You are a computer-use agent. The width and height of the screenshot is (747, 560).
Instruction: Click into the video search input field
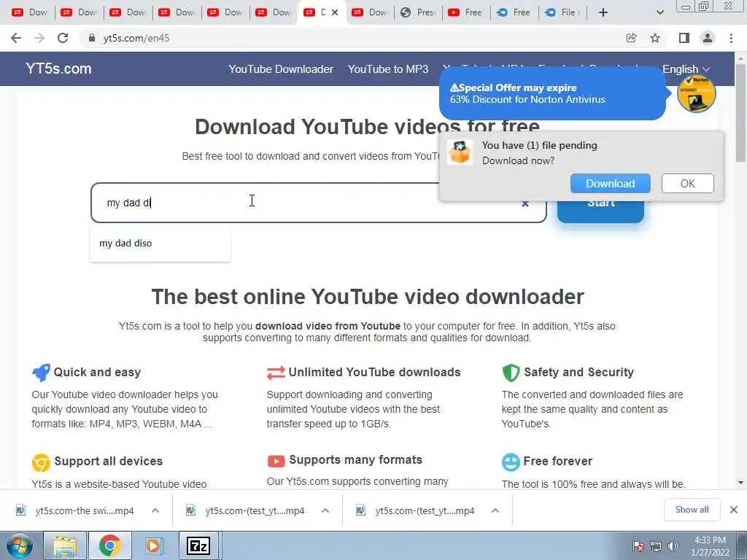coord(318,203)
